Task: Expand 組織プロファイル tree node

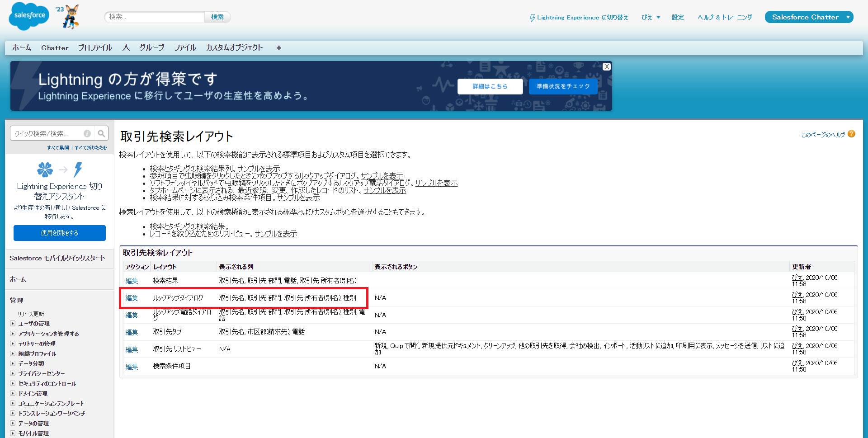Action: (13, 353)
